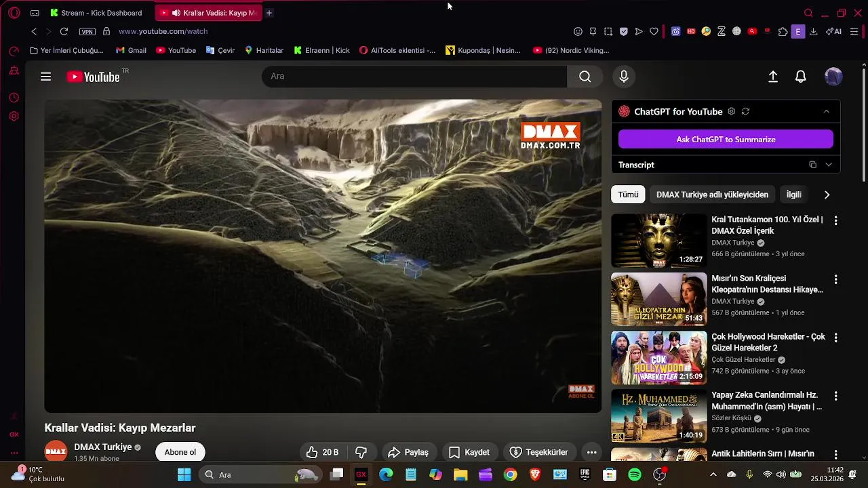The height and width of the screenshot is (488, 868).
Task: Click the Kaydet save button
Action: [469, 452]
